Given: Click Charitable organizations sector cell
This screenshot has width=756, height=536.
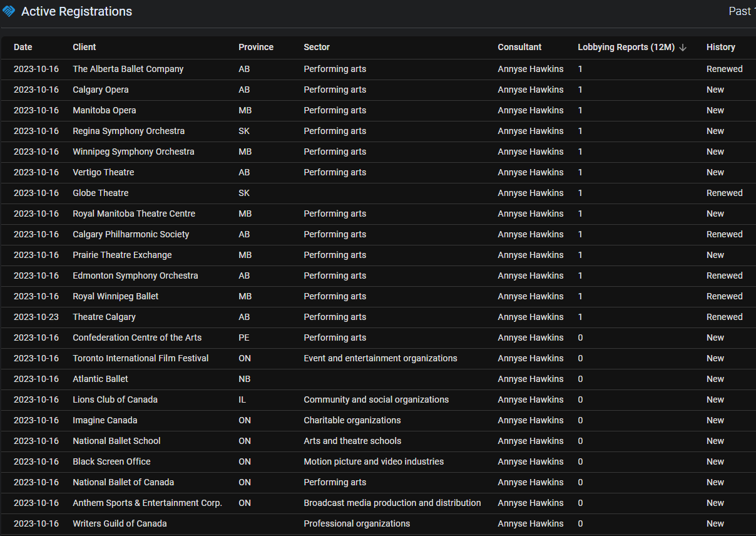Looking at the screenshot, I should click(352, 420).
